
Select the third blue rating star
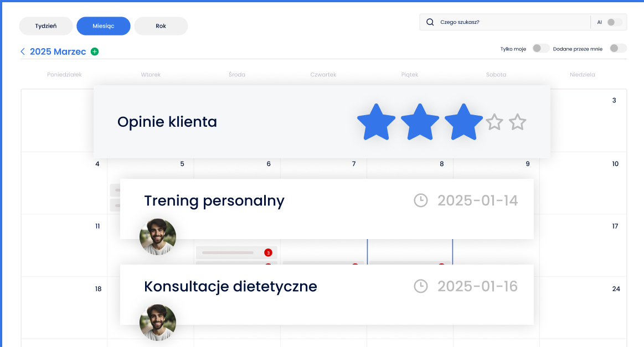click(464, 122)
